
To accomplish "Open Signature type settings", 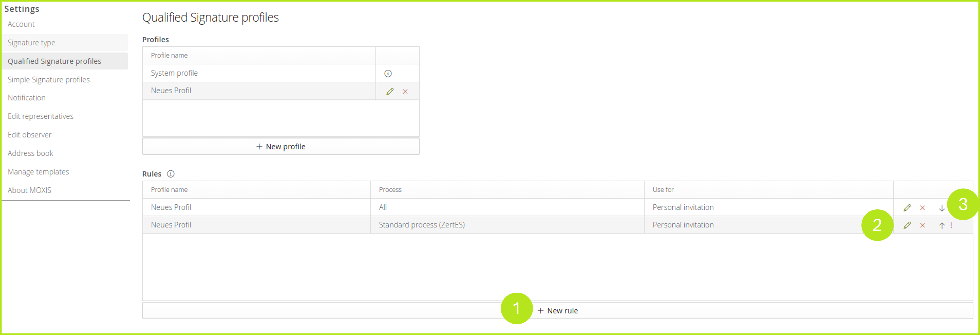I will coord(32,43).
